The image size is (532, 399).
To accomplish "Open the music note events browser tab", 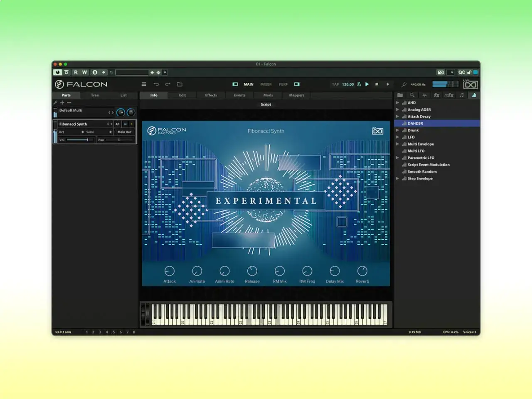I will (461, 95).
